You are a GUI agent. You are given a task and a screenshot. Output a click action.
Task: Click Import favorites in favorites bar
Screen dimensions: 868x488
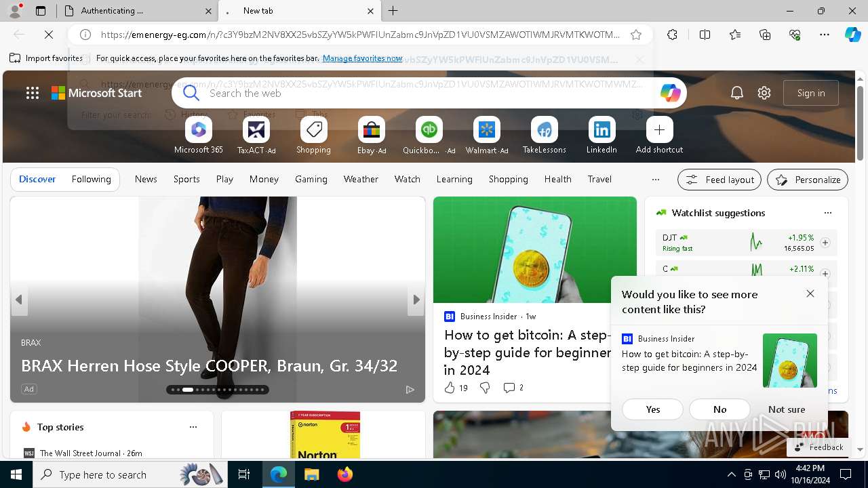[x=46, y=58]
